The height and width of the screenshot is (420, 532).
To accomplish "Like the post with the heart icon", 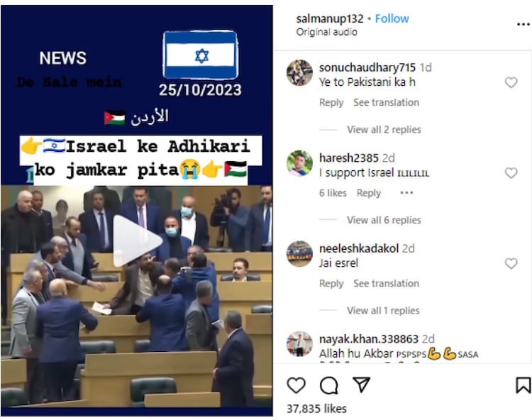I will pyautogui.click(x=297, y=385).
